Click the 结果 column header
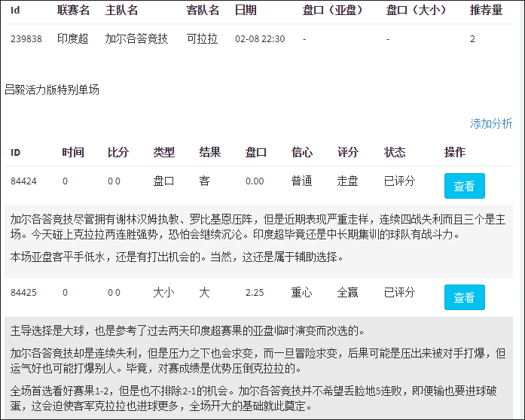 point(210,152)
